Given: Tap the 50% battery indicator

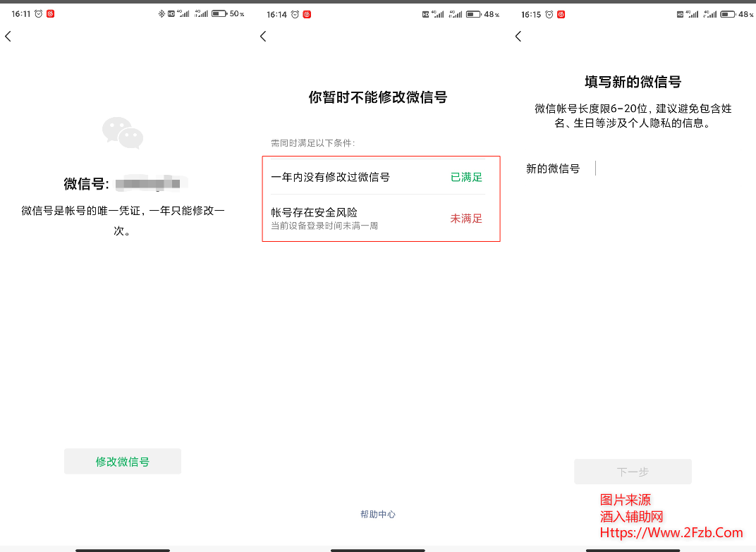Looking at the screenshot, I should [x=228, y=14].
